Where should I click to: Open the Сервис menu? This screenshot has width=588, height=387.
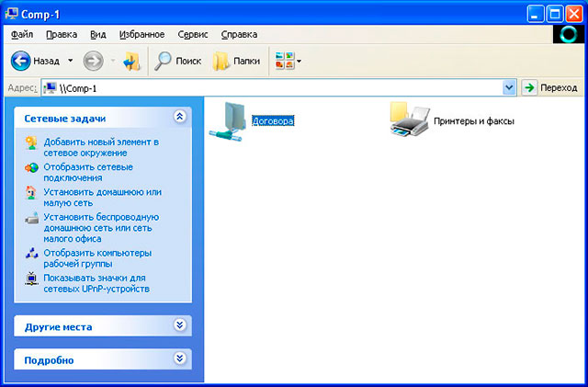click(193, 35)
